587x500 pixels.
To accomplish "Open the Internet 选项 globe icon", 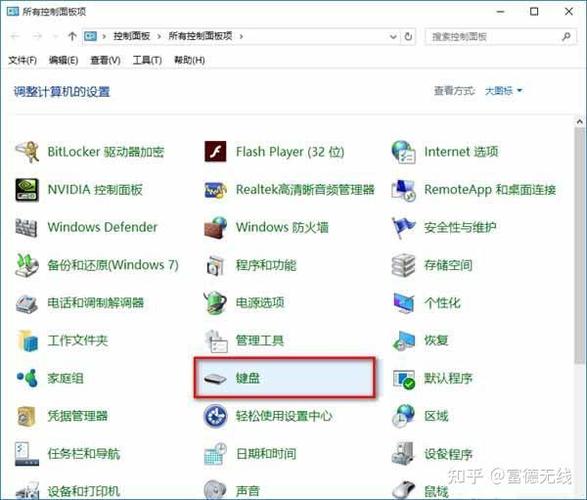I will click(404, 152).
